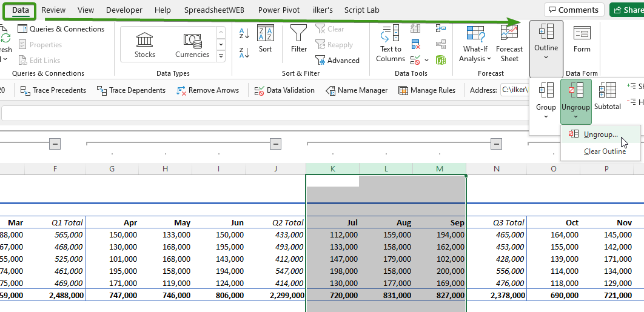This screenshot has height=312, width=644.
Task: Go to the Power Pivot tab
Action: click(x=279, y=10)
